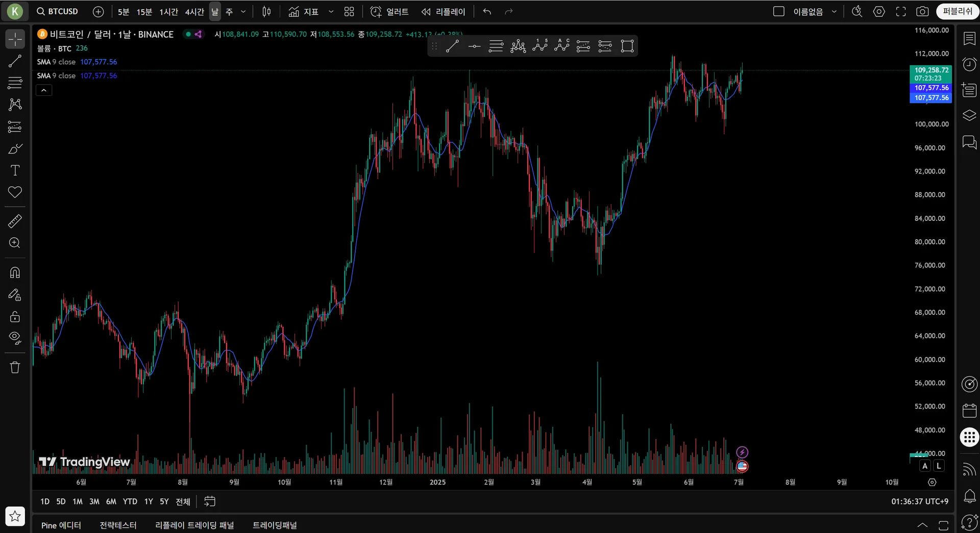This screenshot has width=980, height=533.
Task: Select the text annotation tool
Action: click(x=15, y=170)
